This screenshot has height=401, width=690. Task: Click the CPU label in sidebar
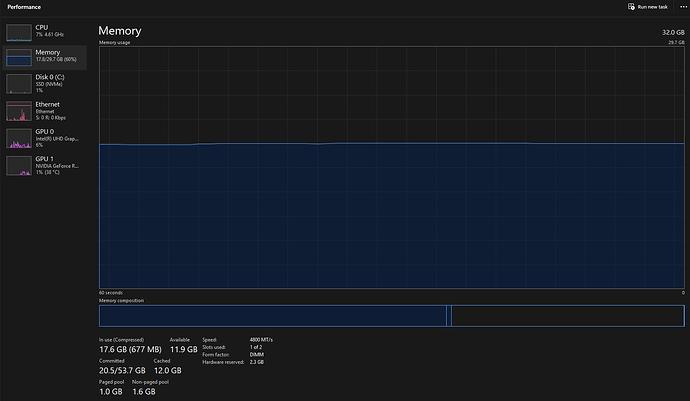point(42,27)
